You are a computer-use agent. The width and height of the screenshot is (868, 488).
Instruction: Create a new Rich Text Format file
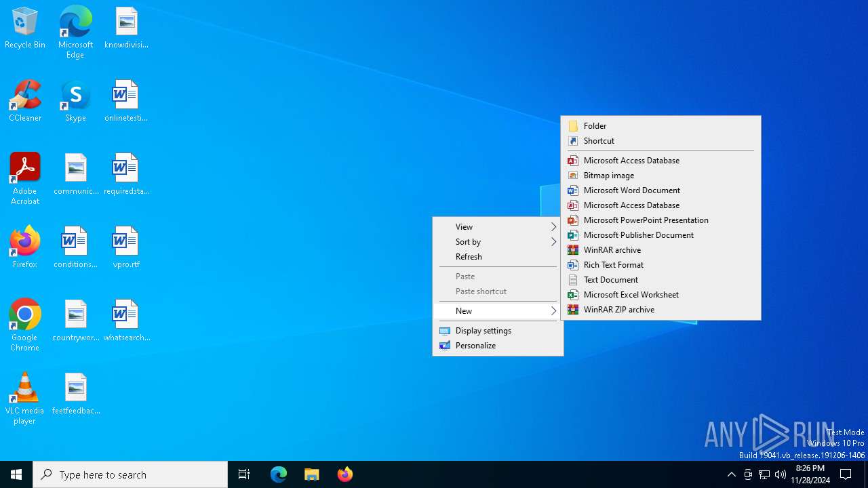660,265
